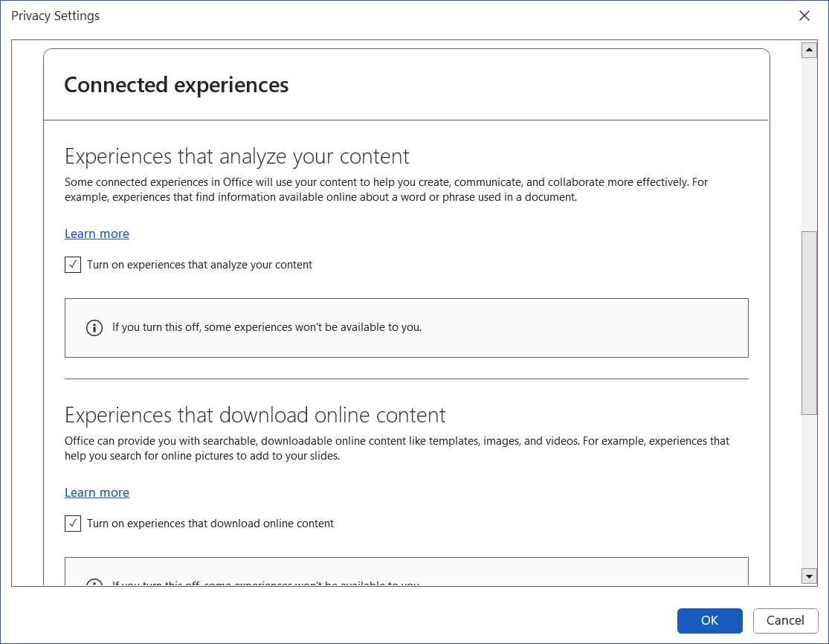The image size is (829, 644).
Task: Confirm settings with the OK button
Action: [709, 620]
